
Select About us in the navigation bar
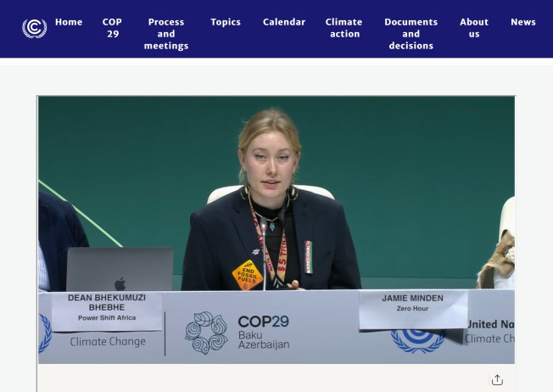(x=474, y=28)
